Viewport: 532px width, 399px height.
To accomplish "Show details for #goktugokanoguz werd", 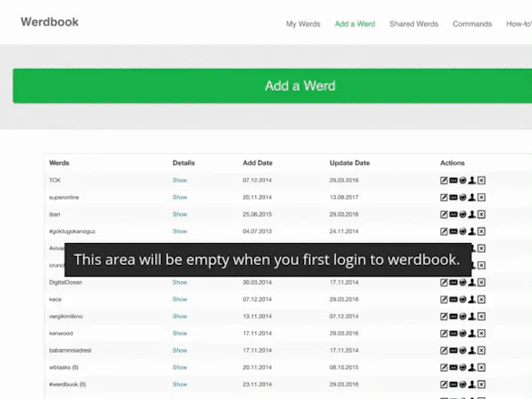I will 180,231.
